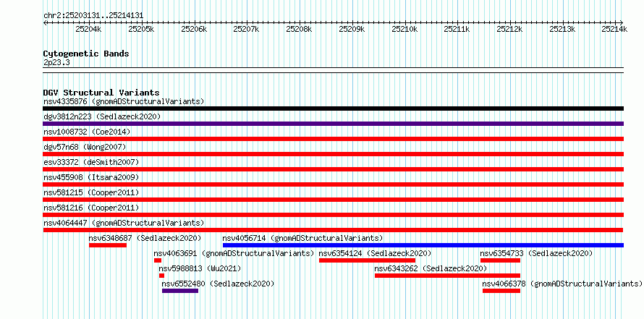
Task: Click the 25205k ruler mark
Action: coord(141,30)
